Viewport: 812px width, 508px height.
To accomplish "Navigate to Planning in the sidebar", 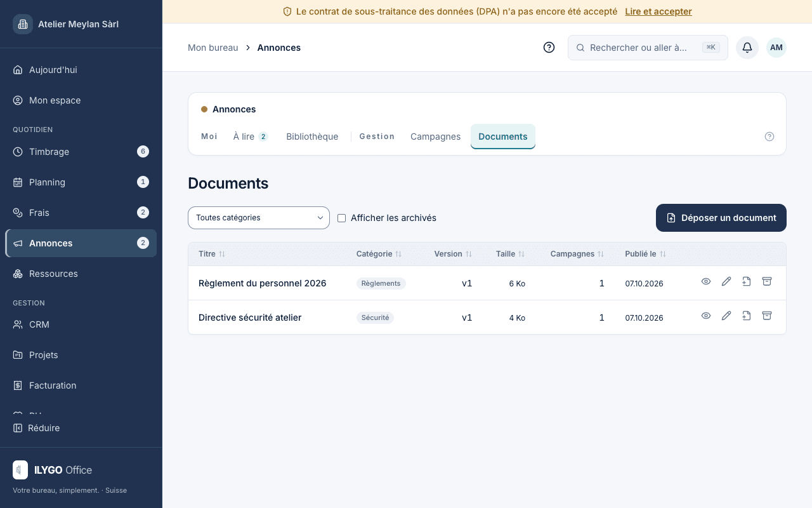I will click(x=81, y=182).
